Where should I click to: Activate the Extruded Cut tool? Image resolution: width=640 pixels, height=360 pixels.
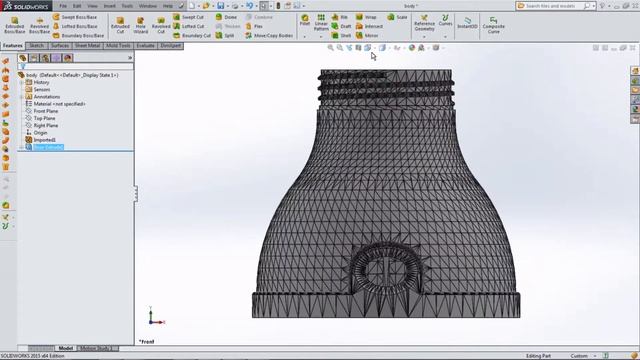[120, 25]
